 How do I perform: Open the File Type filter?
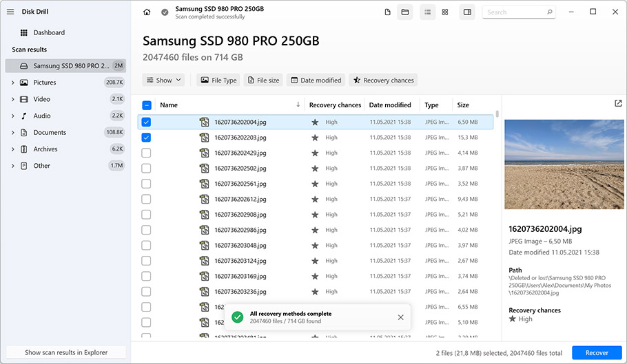pyautogui.click(x=218, y=81)
